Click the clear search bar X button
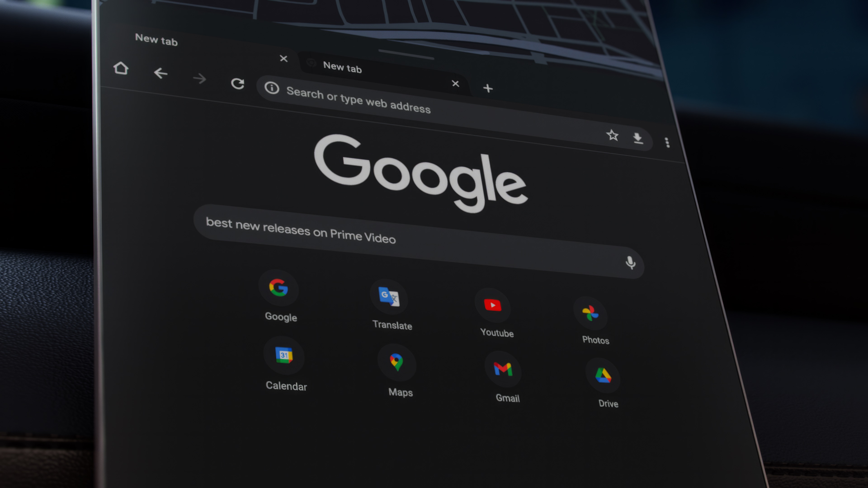 coord(455,83)
